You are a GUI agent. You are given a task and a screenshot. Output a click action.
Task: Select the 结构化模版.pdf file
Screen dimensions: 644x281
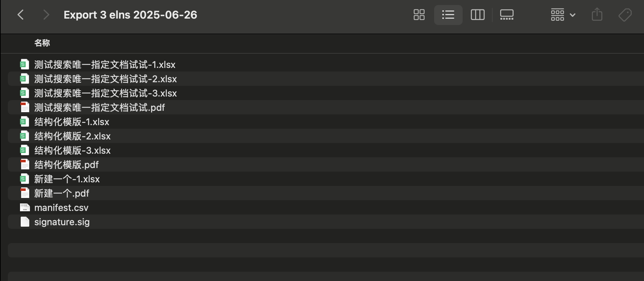pos(66,165)
